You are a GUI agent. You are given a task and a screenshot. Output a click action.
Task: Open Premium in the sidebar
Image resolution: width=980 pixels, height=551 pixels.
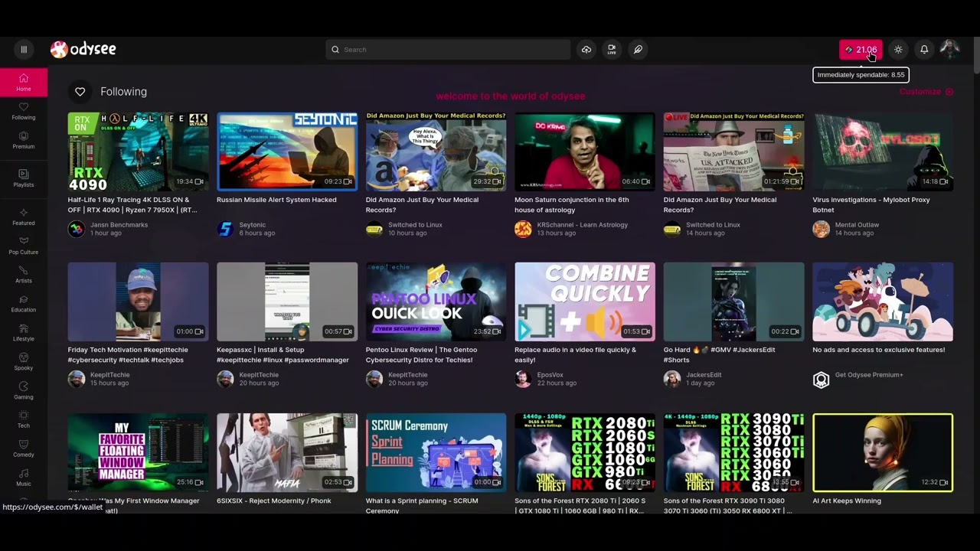(x=24, y=141)
